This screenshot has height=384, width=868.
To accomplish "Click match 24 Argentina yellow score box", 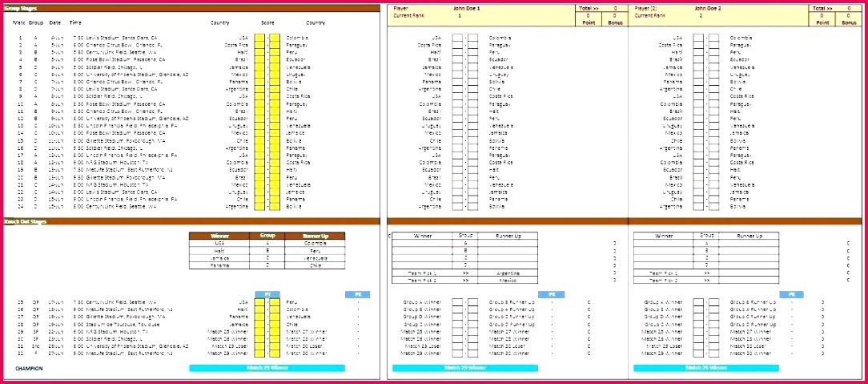I will coord(259,207).
